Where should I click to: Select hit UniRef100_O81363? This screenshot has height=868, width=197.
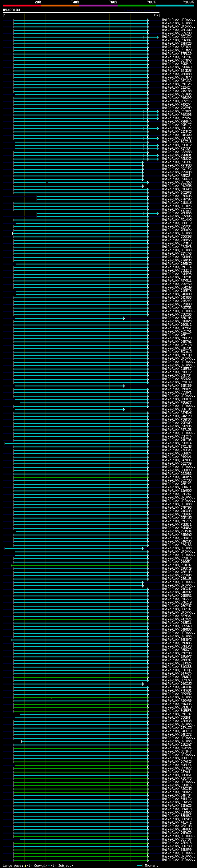click(177, 182)
